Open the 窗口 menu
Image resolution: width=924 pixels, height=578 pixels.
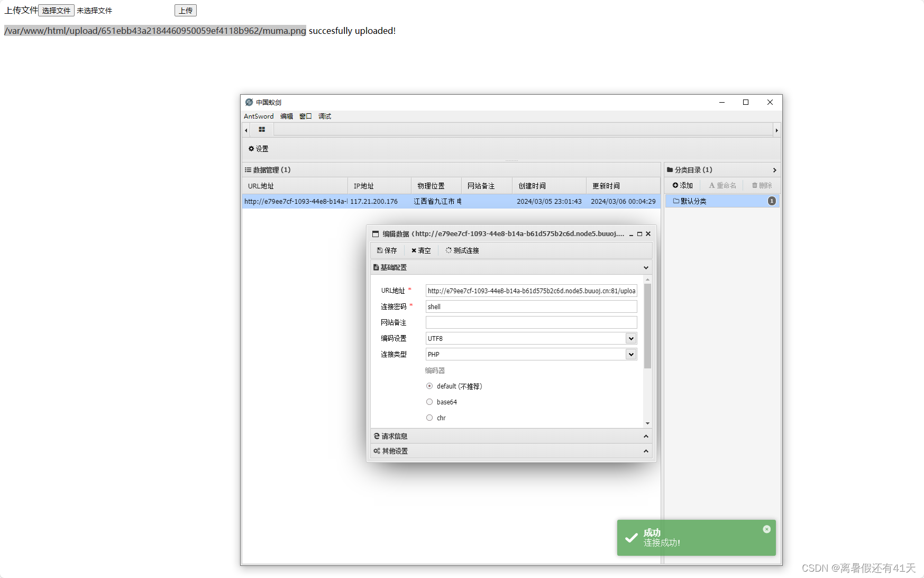tap(306, 116)
